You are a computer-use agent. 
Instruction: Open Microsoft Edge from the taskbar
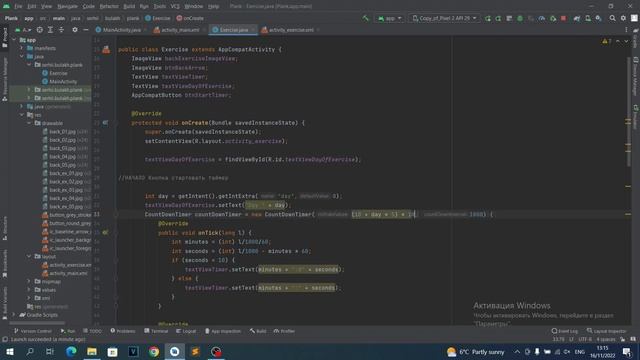click(71, 351)
